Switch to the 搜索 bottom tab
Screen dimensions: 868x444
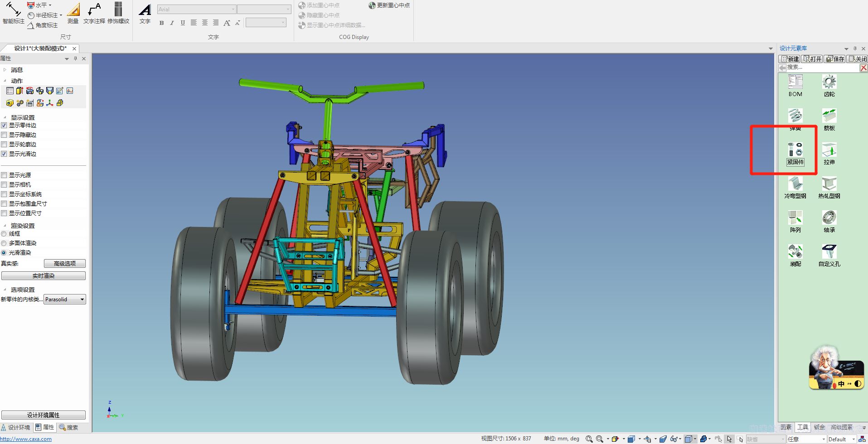69,428
